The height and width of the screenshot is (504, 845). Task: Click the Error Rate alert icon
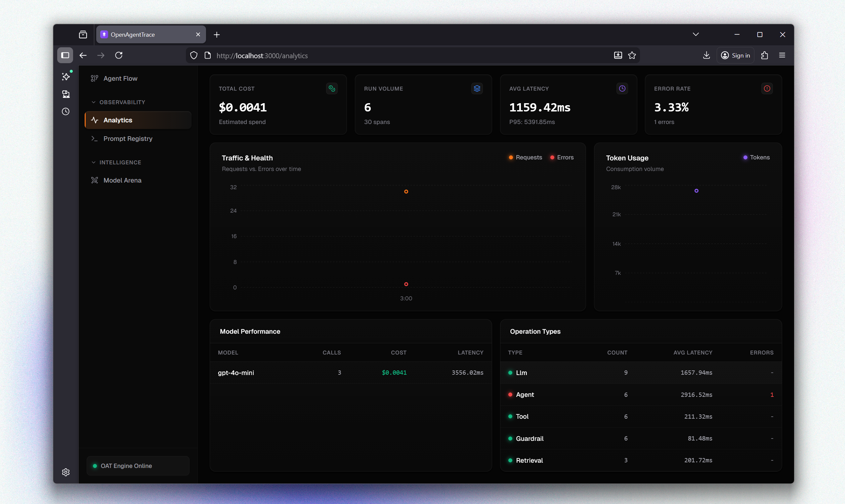pyautogui.click(x=767, y=88)
